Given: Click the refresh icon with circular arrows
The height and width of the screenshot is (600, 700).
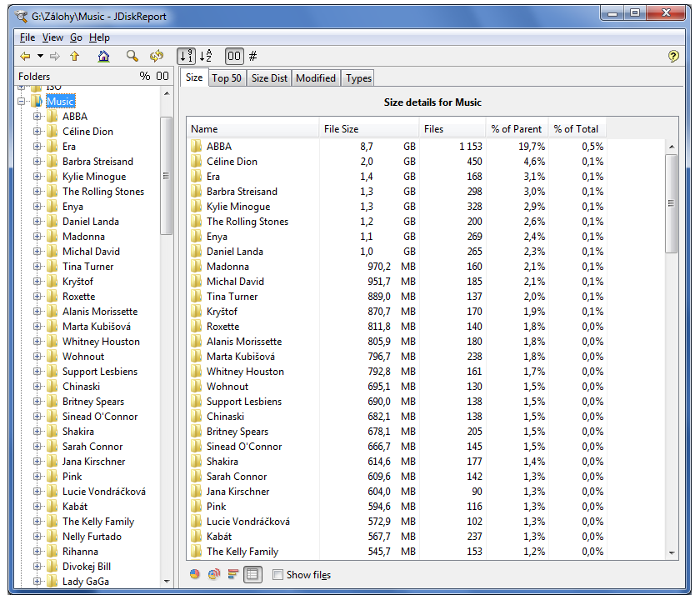Looking at the screenshot, I should click(x=156, y=57).
